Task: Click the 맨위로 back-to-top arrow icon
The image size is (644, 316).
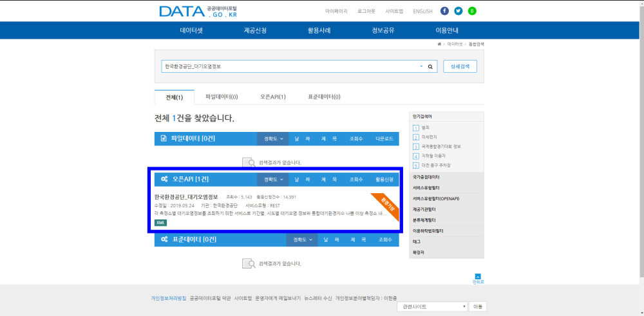Action: [x=478, y=276]
